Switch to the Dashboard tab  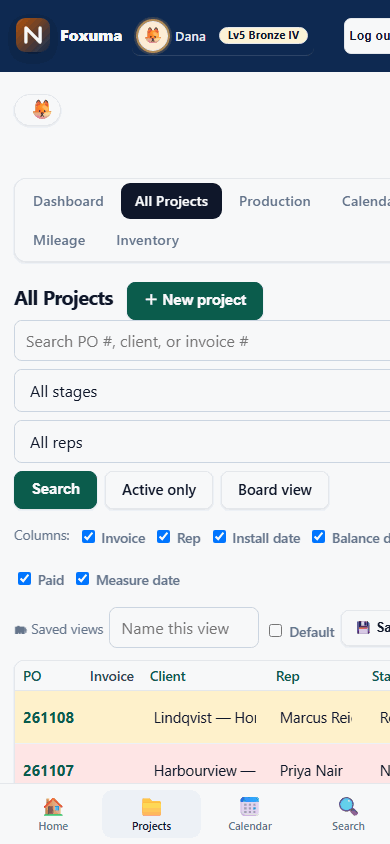tap(68, 201)
